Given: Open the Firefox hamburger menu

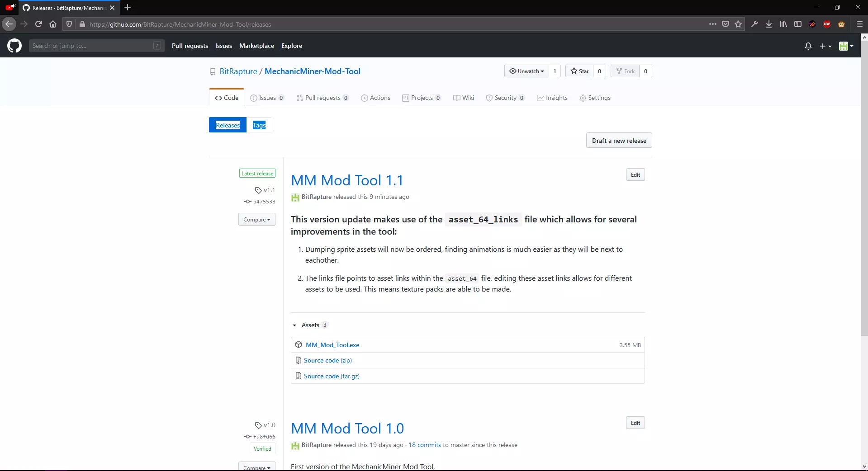Looking at the screenshot, I should (860, 24).
